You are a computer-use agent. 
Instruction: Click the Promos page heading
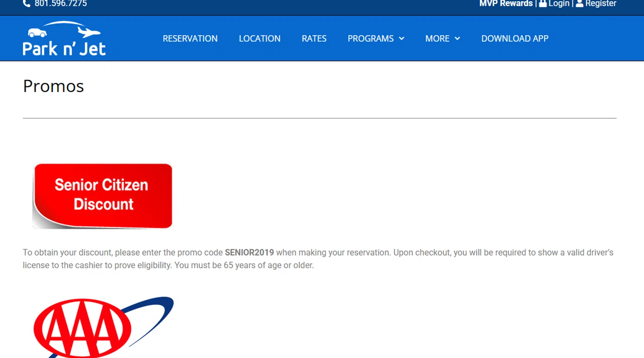pyautogui.click(x=54, y=86)
